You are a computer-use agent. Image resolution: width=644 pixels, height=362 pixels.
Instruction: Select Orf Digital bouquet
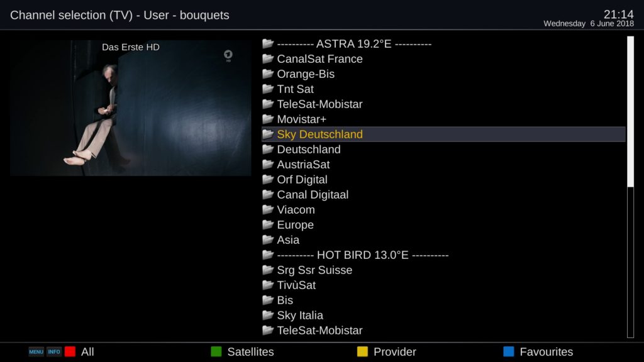(443, 179)
